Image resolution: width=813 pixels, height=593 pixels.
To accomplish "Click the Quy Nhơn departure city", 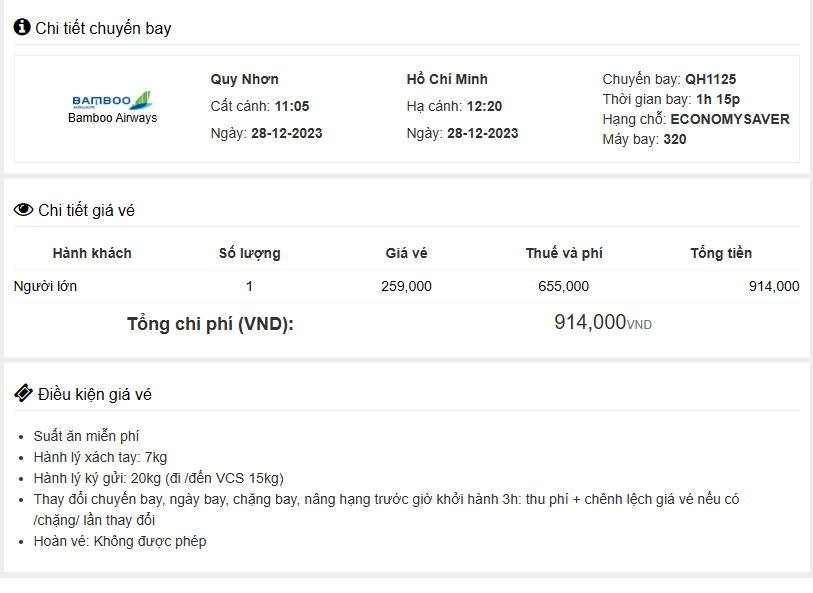I will coord(245,79).
